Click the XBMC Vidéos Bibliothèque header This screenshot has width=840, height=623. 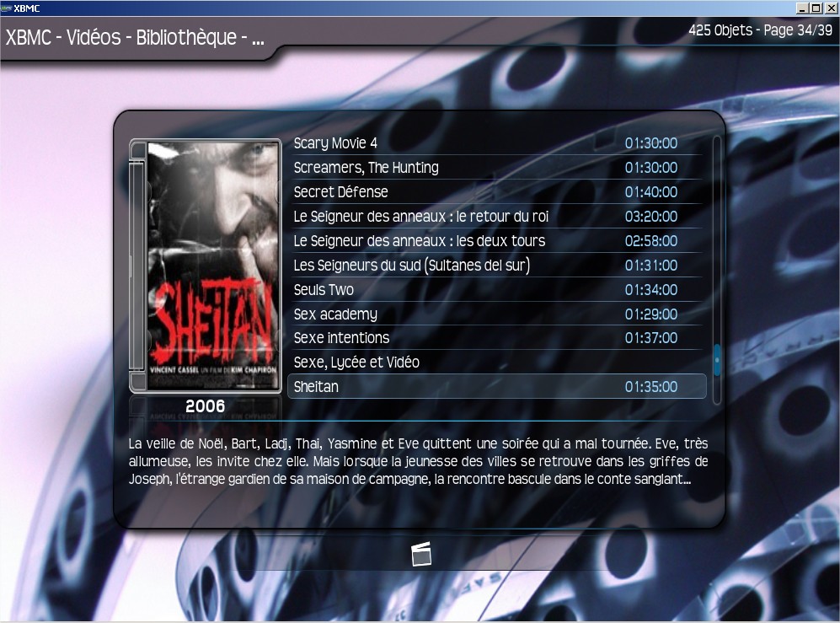click(x=135, y=39)
